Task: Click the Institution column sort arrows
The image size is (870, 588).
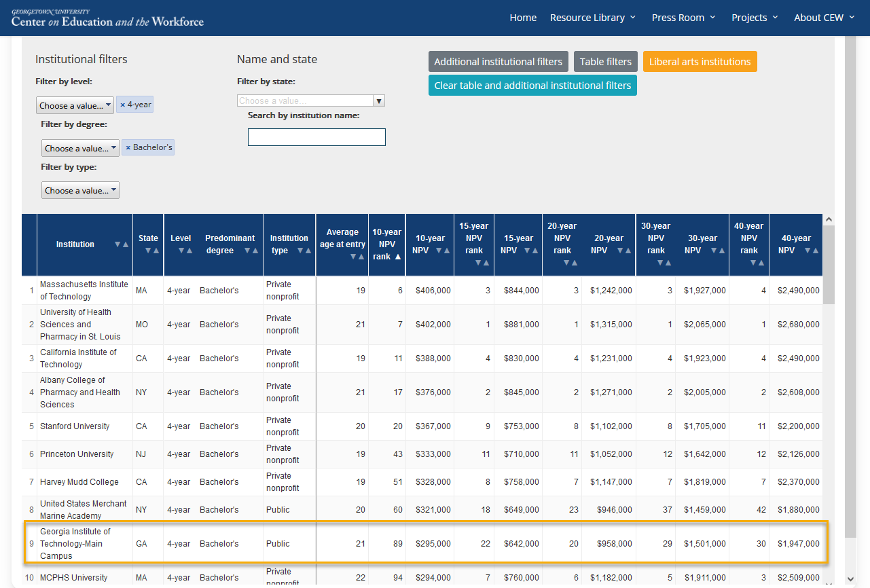Action: click(122, 244)
